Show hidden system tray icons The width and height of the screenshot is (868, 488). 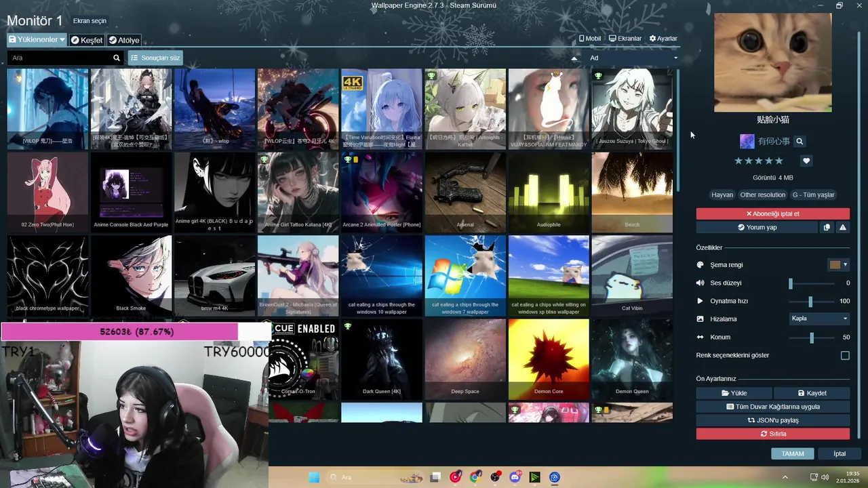(786, 477)
